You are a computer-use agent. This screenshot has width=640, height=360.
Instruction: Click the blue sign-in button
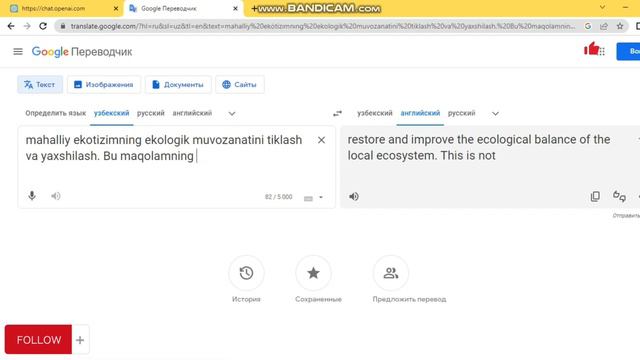629,51
